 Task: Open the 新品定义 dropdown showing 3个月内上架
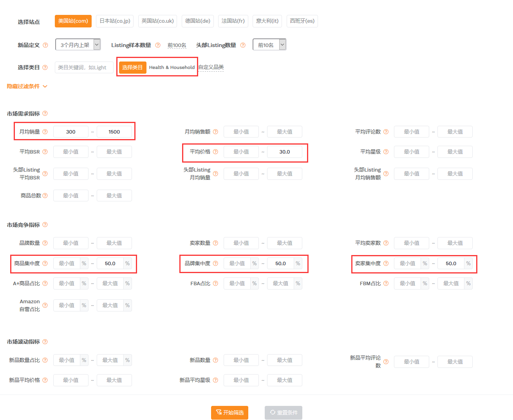click(78, 45)
